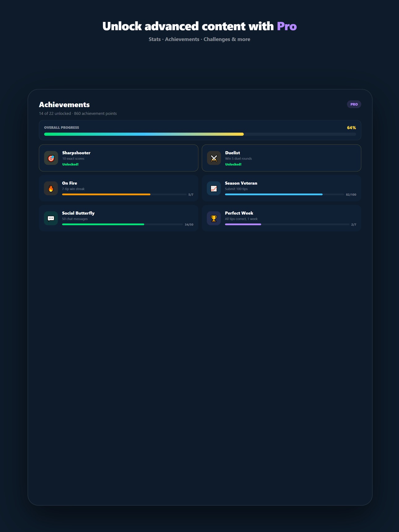This screenshot has height=532, width=399.
Task: Click 'All tips correct, 1 week' description
Action: click(x=241, y=219)
